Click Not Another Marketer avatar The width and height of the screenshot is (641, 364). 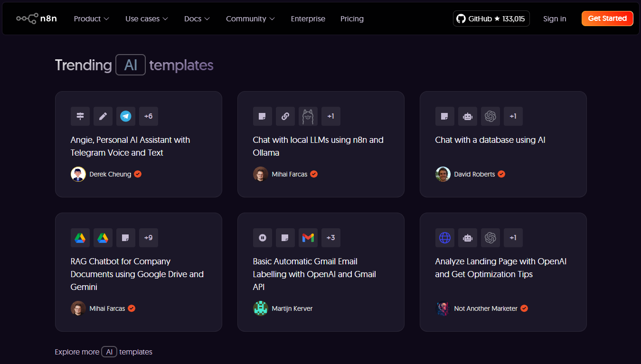(443, 308)
